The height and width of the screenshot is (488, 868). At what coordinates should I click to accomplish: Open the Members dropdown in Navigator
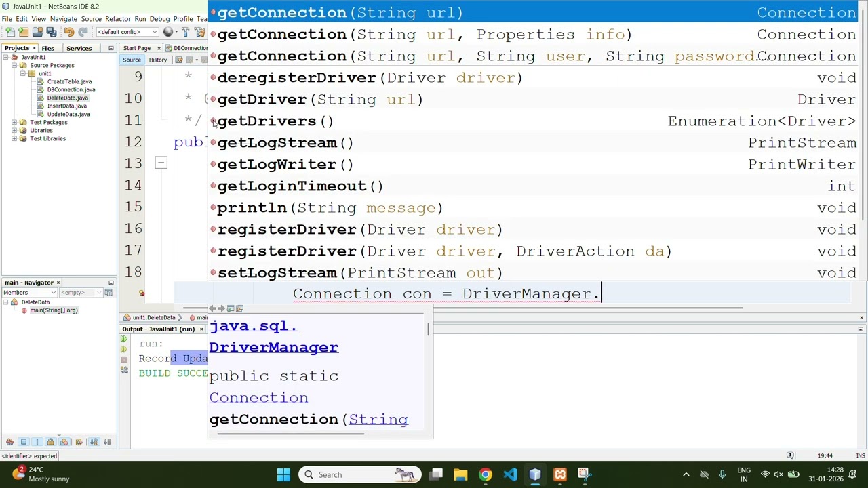[x=29, y=293]
